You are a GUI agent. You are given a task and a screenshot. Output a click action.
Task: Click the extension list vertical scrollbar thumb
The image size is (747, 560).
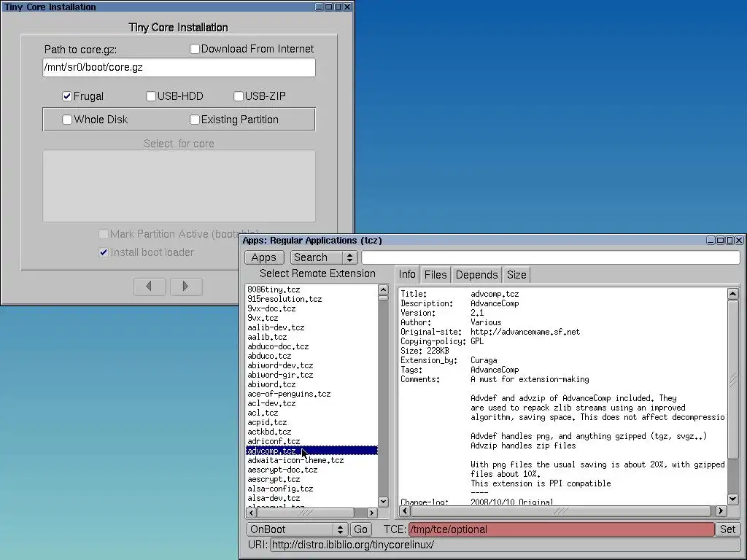[x=383, y=298]
